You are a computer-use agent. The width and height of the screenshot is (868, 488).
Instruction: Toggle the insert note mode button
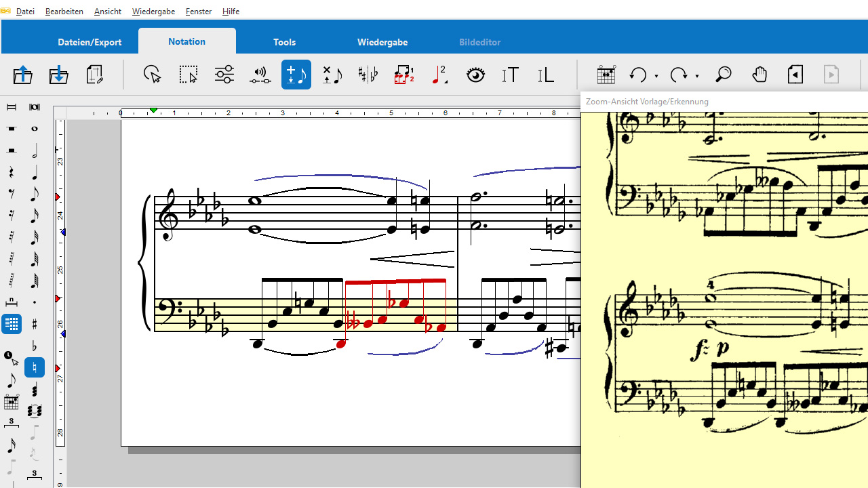(296, 75)
